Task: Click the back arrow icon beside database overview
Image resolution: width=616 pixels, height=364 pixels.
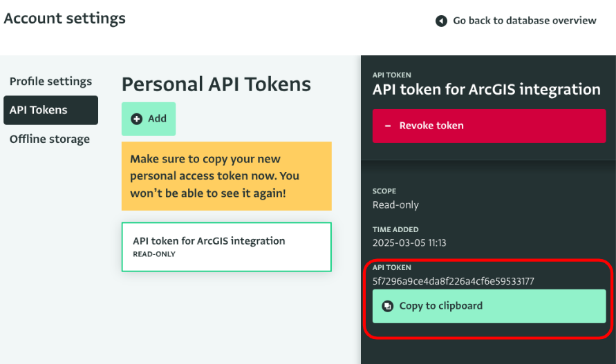Action: pos(441,21)
